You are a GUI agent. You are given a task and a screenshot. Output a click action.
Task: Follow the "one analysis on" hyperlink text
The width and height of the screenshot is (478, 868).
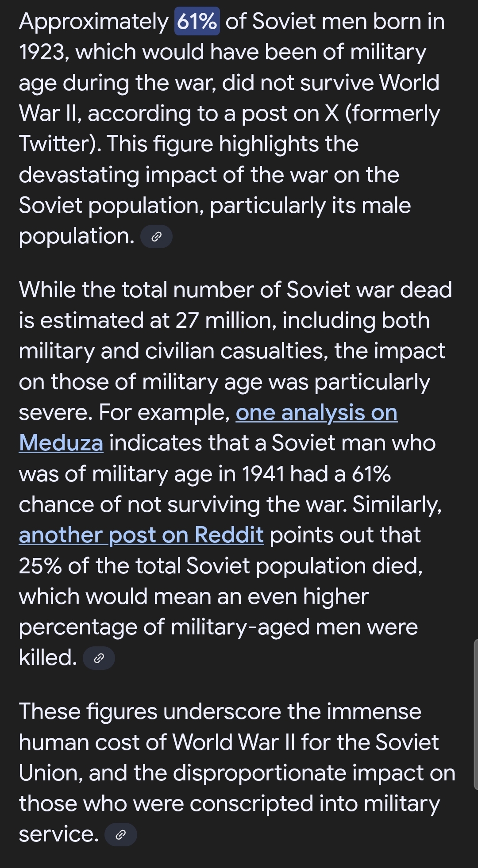pos(316,413)
